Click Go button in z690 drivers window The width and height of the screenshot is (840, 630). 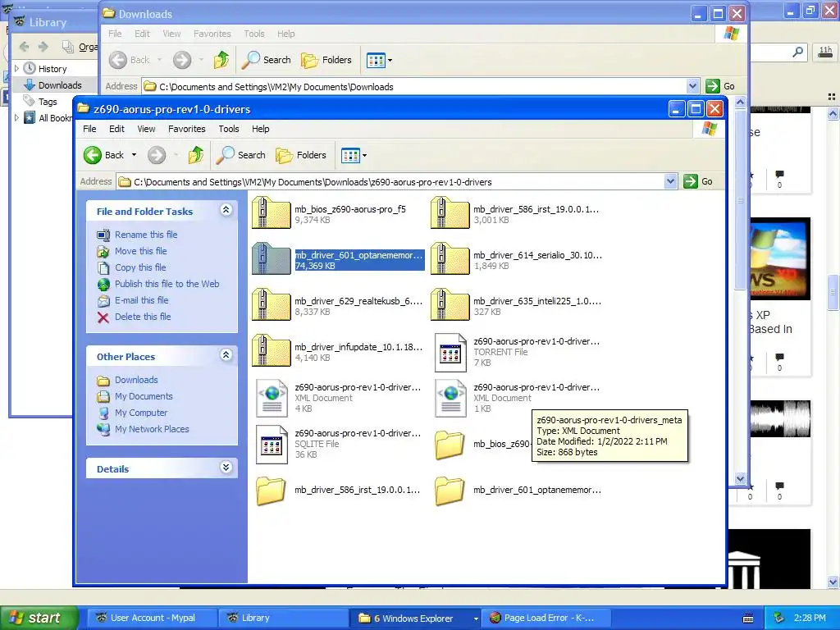click(x=698, y=181)
